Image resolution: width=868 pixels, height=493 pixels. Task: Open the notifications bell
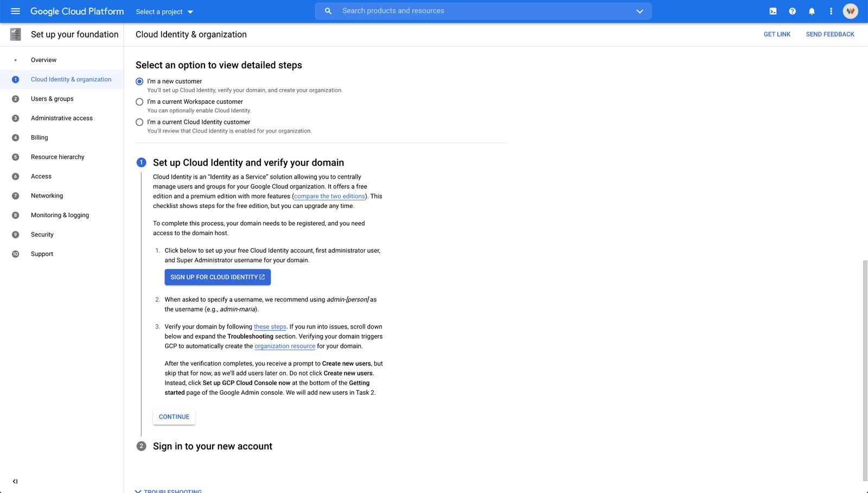pyautogui.click(x=812, y=11)
